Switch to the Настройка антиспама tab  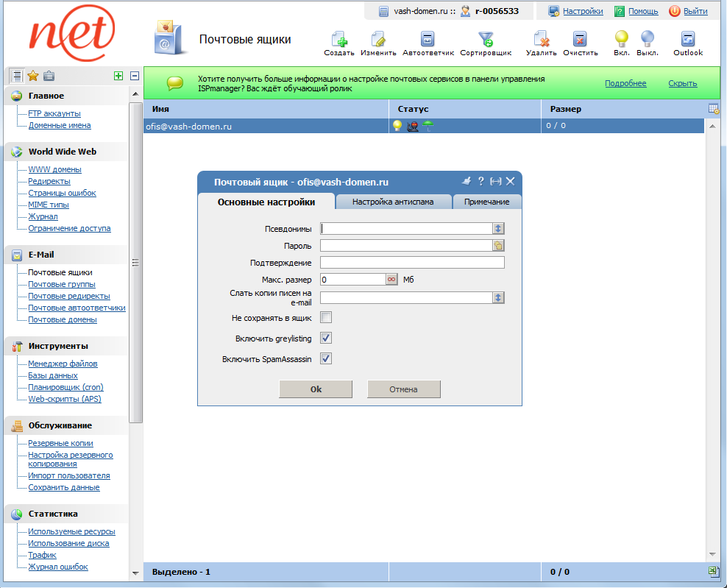tap(394, 200)
